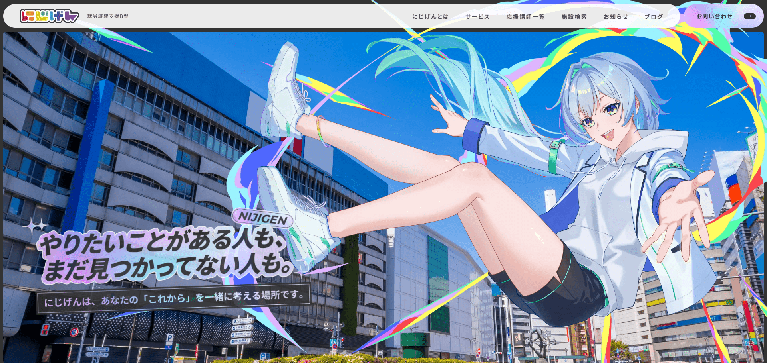
Task: Click the NIJIGEN badge label
Action: pyautogui.click(x=263, y=219)
